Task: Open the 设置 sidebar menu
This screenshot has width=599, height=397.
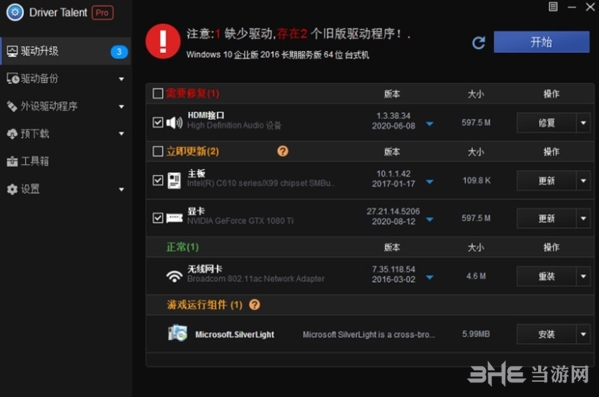Action: click(66, 189)
